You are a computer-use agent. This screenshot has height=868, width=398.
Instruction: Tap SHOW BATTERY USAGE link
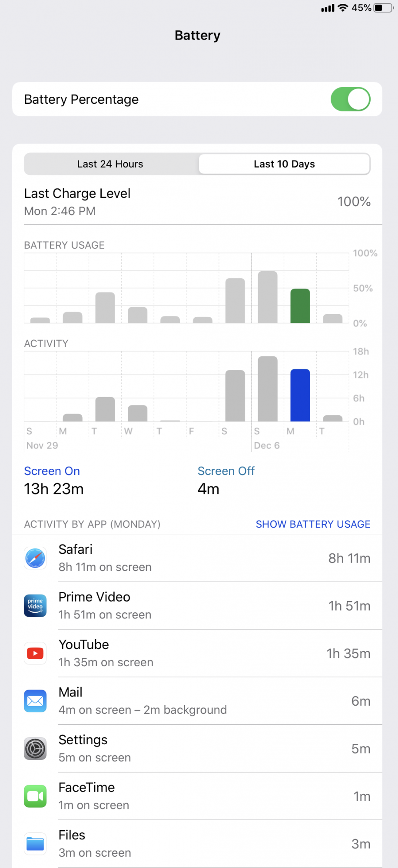point(313,524)
